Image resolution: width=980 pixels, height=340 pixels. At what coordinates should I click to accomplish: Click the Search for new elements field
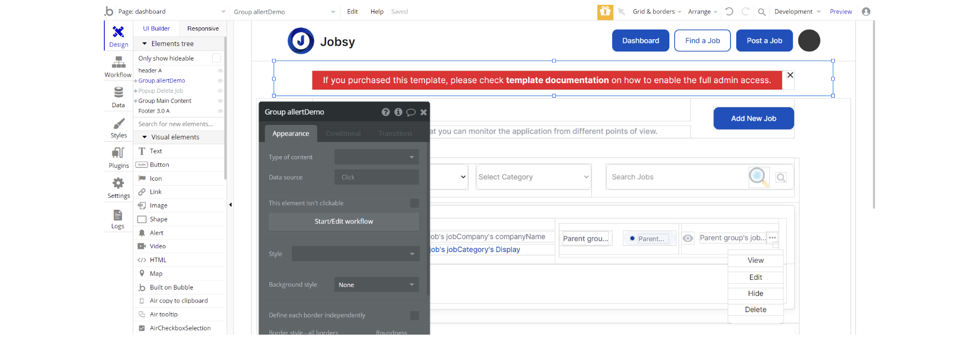click(x=178, y=124)
